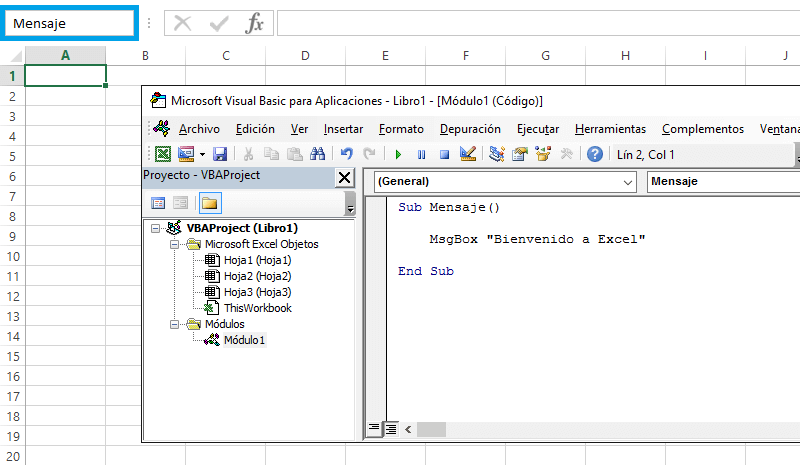Open the Properties Window icon
This screenshot has height=465, width=800.
(x=520, y=154)
